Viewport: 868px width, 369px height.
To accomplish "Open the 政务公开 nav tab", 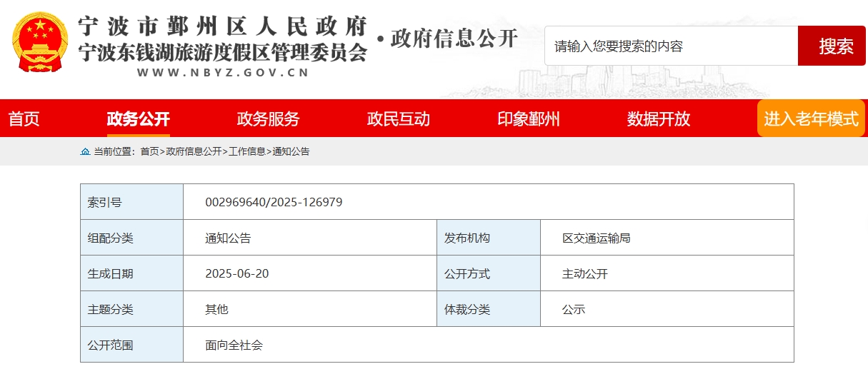I will [x=138, y=118].
